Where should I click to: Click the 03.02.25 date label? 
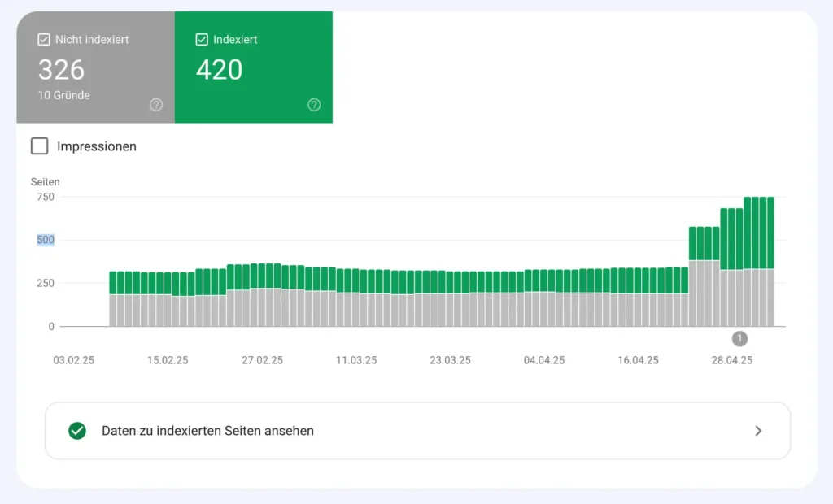coord(74,360)
